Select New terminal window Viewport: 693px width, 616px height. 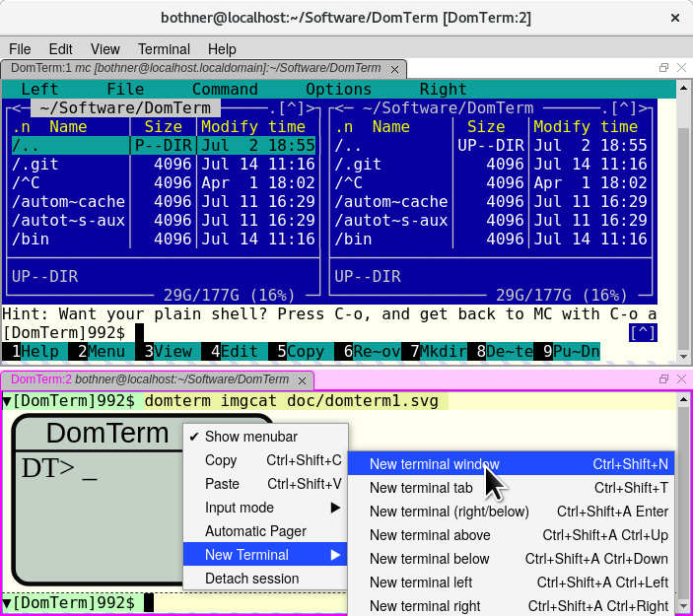pyautogui.click(x=512, y=464)
